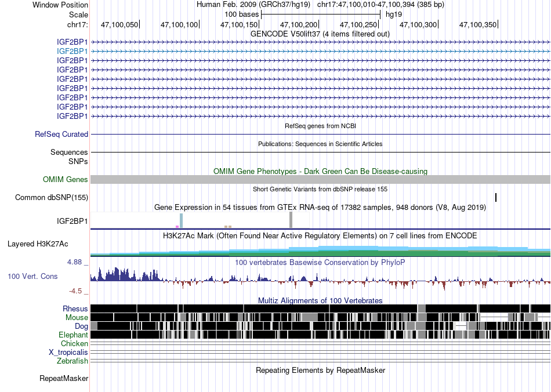The height and width of the screenshot is (392, 551).
Task: Open the RepeatMasker track label
Action: (x=64, y=379)
